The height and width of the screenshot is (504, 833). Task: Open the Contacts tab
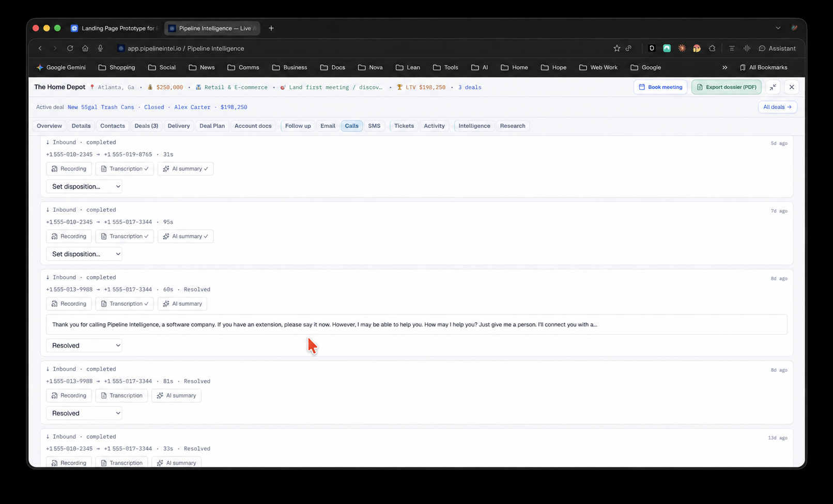point(113,125)
